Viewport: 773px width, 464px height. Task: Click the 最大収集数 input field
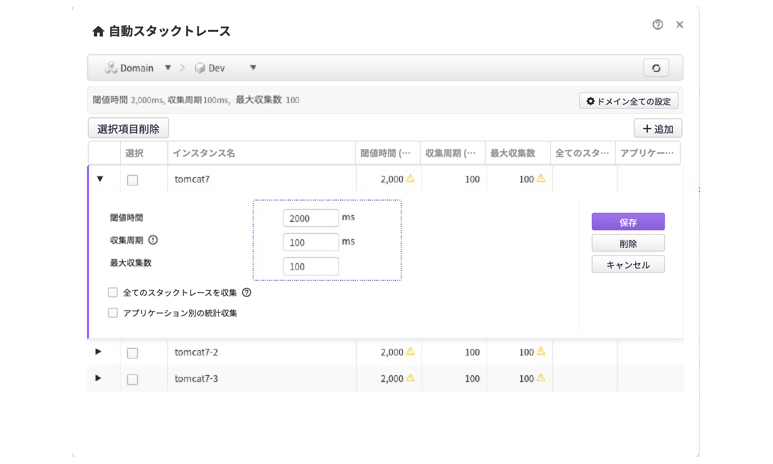pos(311,266)
